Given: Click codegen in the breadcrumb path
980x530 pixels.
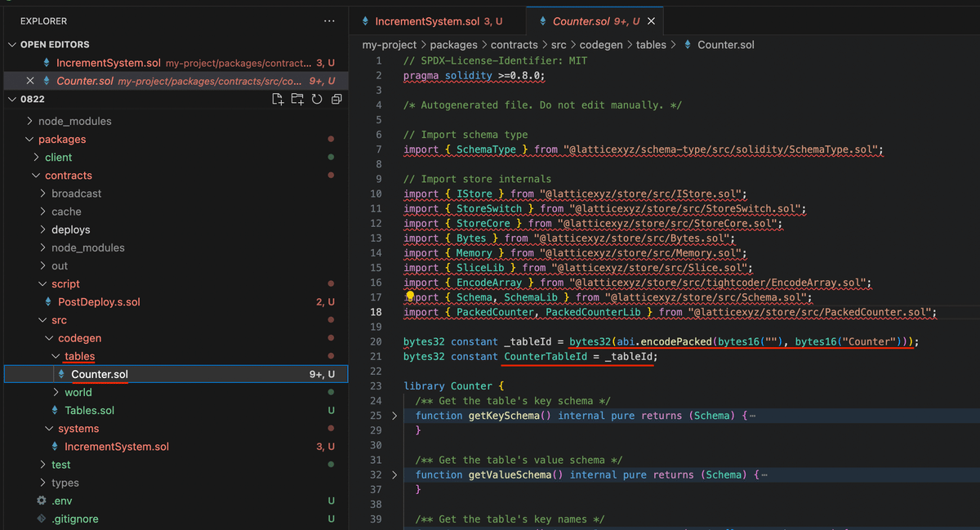Looking at the screenshot, I should tap(602, 45).
